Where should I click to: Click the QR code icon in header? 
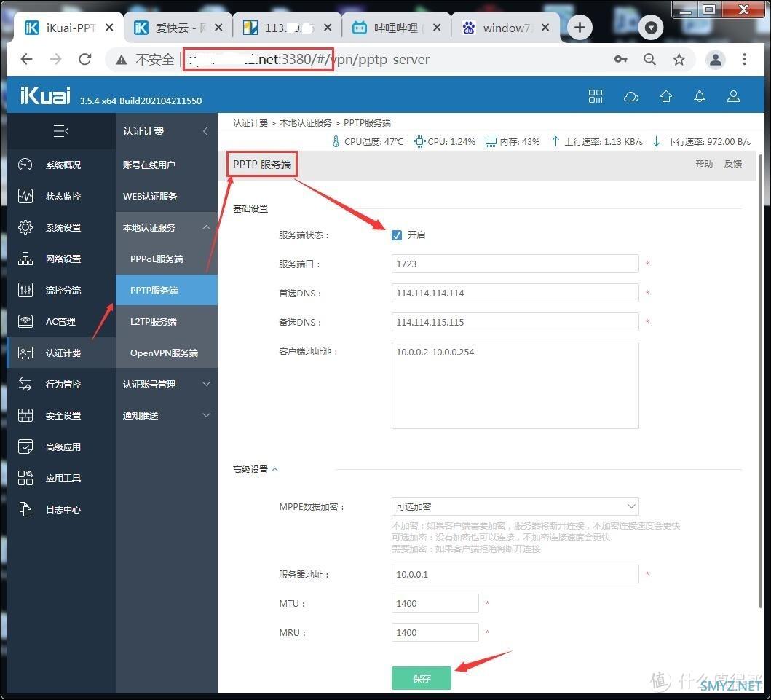tap(596, 96)
